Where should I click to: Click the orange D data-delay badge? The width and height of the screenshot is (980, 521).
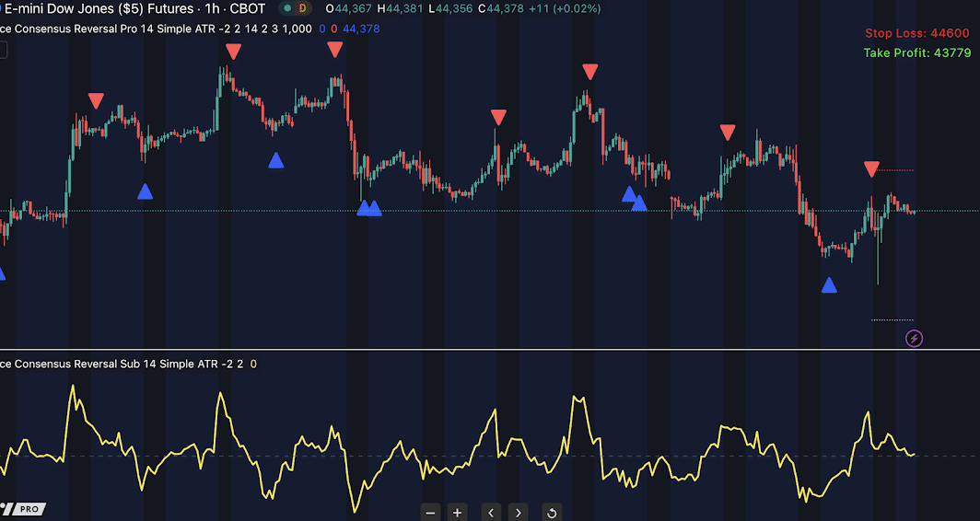pos(301,8)
